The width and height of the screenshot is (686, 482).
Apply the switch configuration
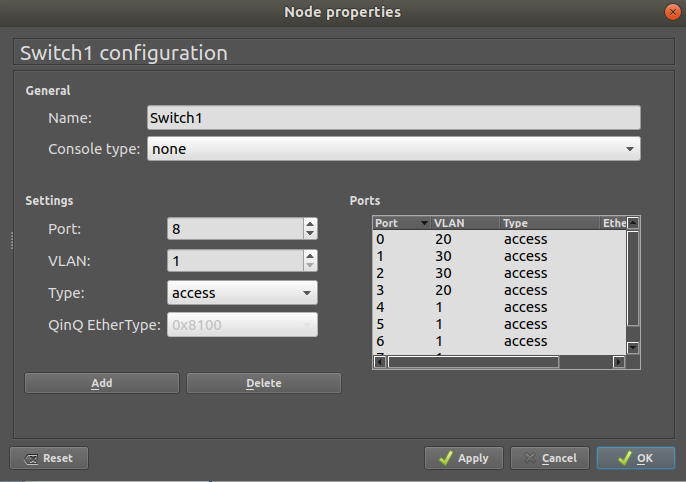tap(464, 458)
